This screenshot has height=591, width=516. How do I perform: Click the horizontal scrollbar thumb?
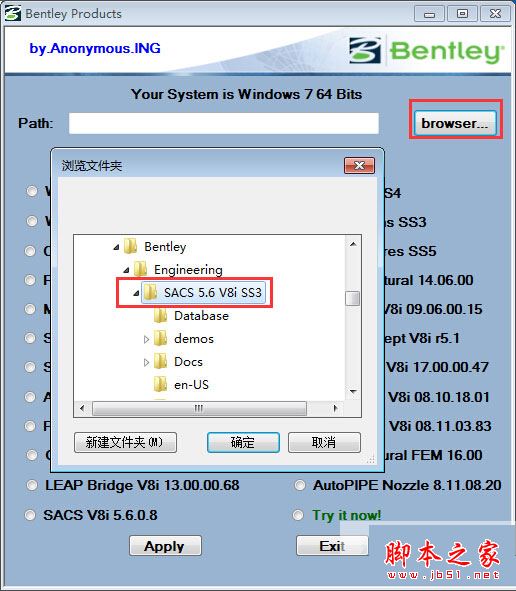(199, 408)
